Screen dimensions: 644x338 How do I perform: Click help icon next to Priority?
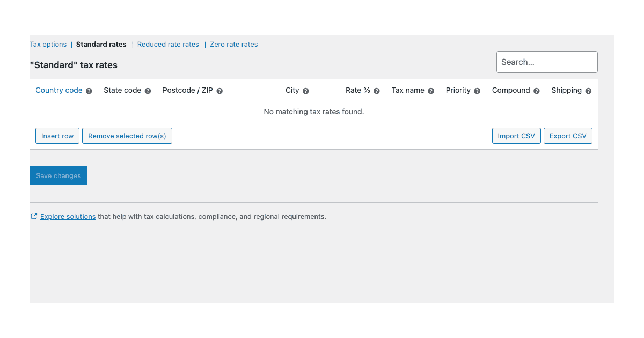tap(477, 91)
